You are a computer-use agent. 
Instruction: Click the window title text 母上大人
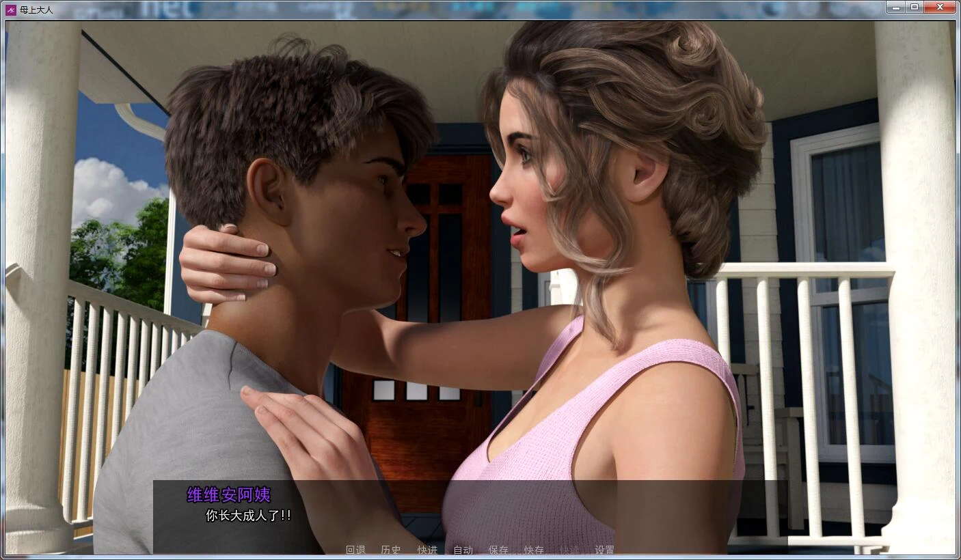(36, 10)
